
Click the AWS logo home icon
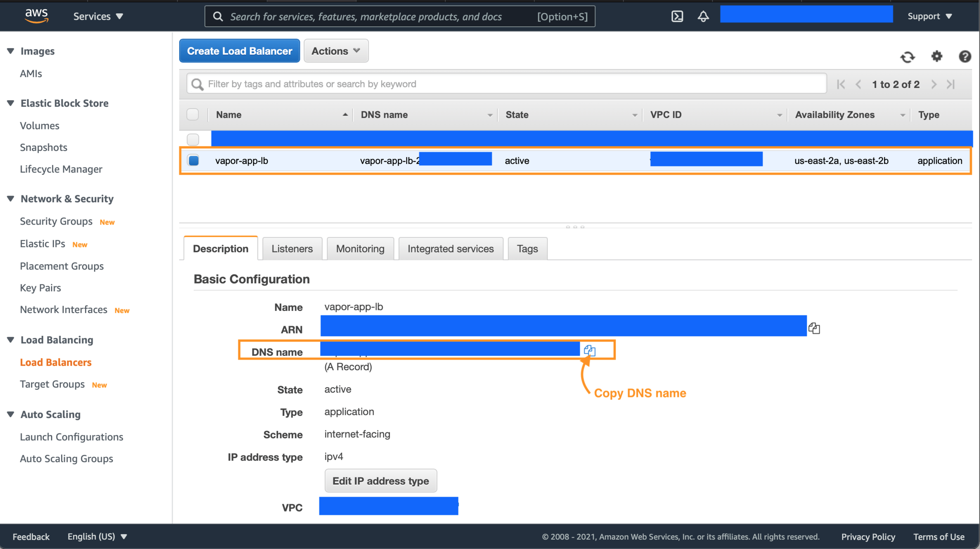click(36, 16)
